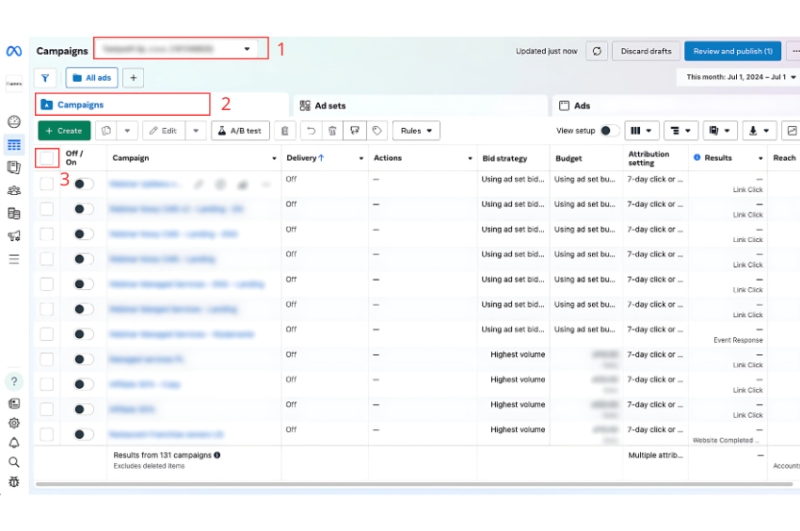Open Ads reporting pages icon in sidebar
Image resolution: width=800 pixels, height=531 pixels.
[14, 167]
